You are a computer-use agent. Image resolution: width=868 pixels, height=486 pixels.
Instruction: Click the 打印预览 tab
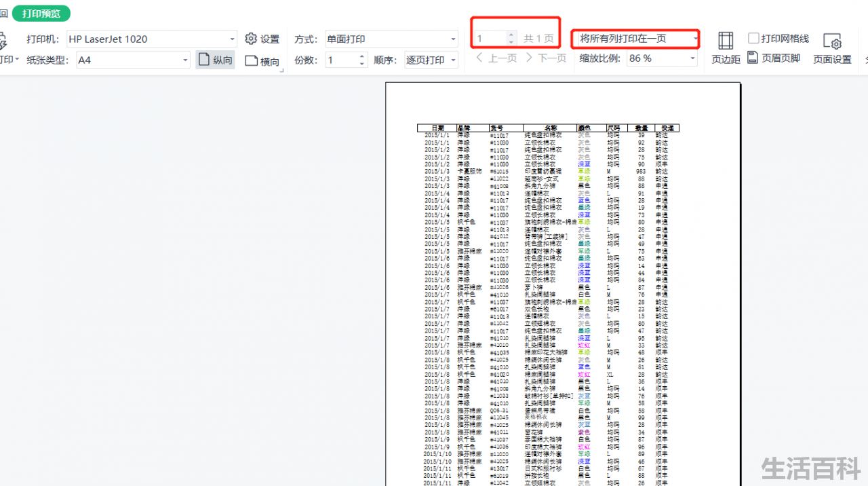tap(41, 13)
